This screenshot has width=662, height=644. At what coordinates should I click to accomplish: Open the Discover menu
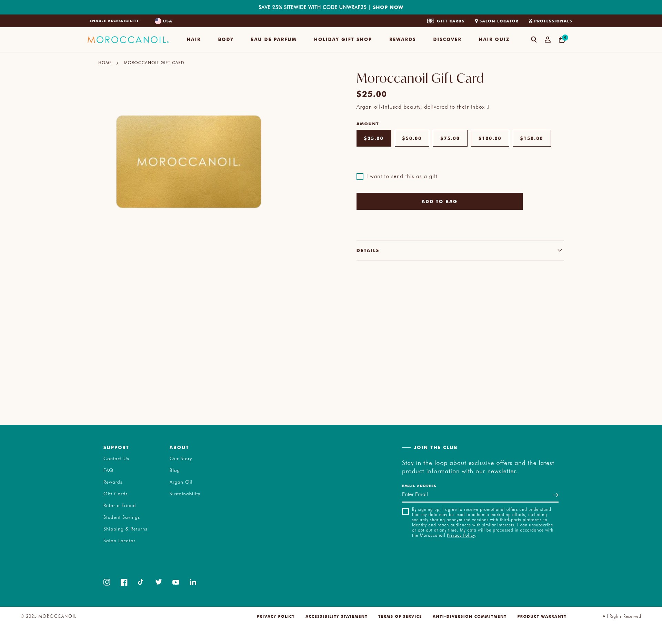447,39
